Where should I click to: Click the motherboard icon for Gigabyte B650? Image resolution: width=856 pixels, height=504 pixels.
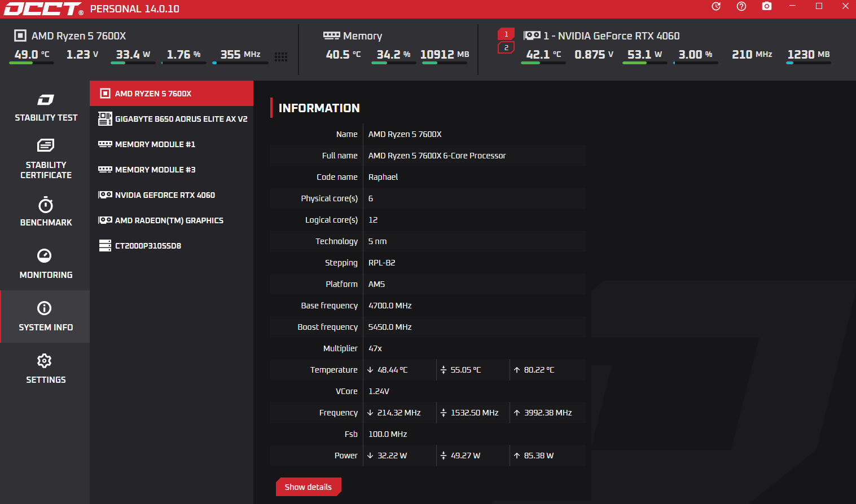click(105, 118)
